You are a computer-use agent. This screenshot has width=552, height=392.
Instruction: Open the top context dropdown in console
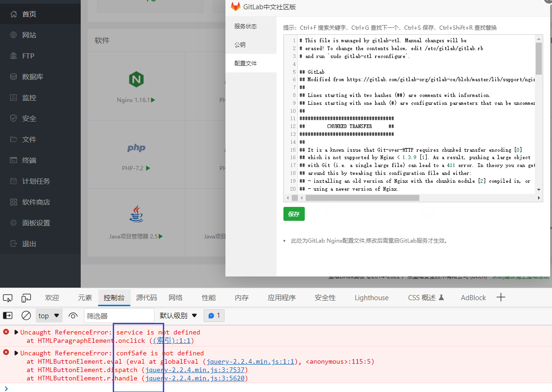point(49,315)
